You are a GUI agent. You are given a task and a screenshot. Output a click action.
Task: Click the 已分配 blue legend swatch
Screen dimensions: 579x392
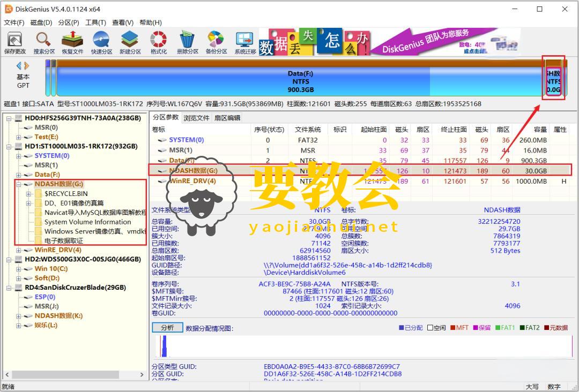click(x=402, y=327)
